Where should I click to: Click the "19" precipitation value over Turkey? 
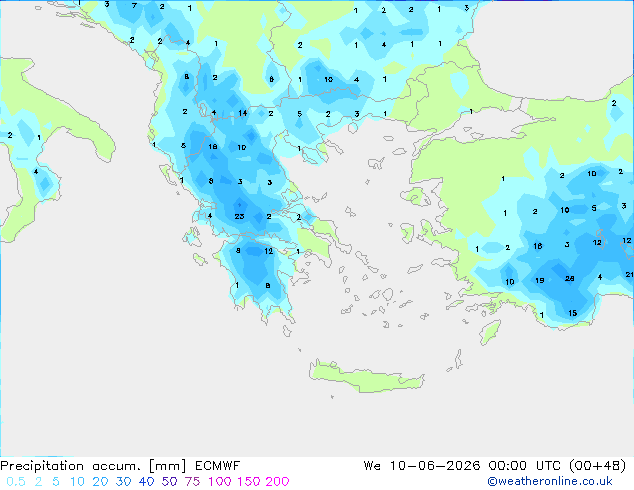pyautogui.click(x=539, y=280)
